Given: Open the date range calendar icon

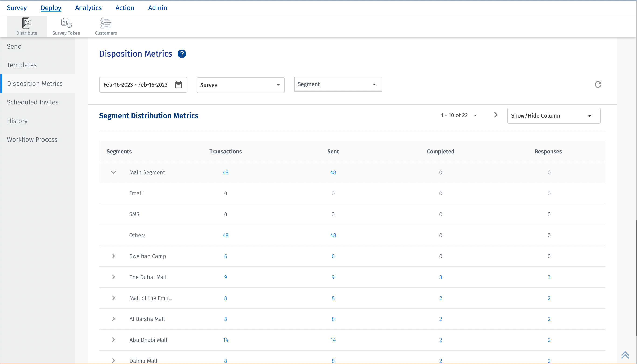Looking at the screenshot, I should point(178,85).
